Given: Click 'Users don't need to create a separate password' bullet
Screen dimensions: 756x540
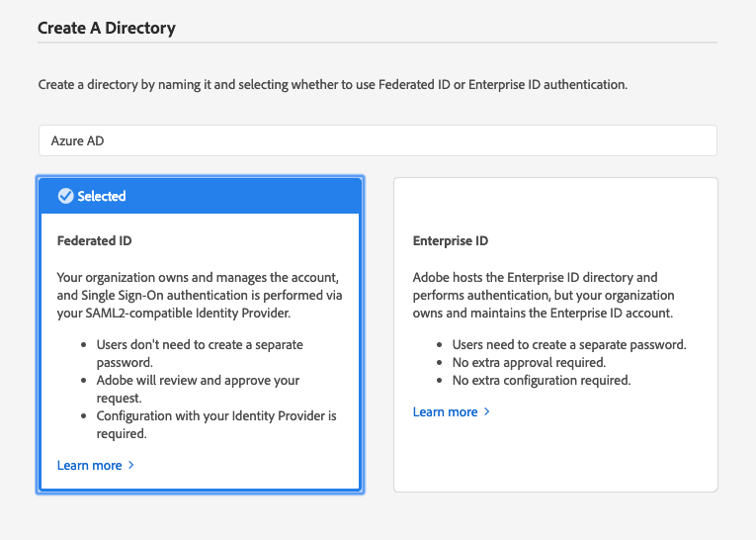Looking at the screenshot, I should [x=200, y=353].
